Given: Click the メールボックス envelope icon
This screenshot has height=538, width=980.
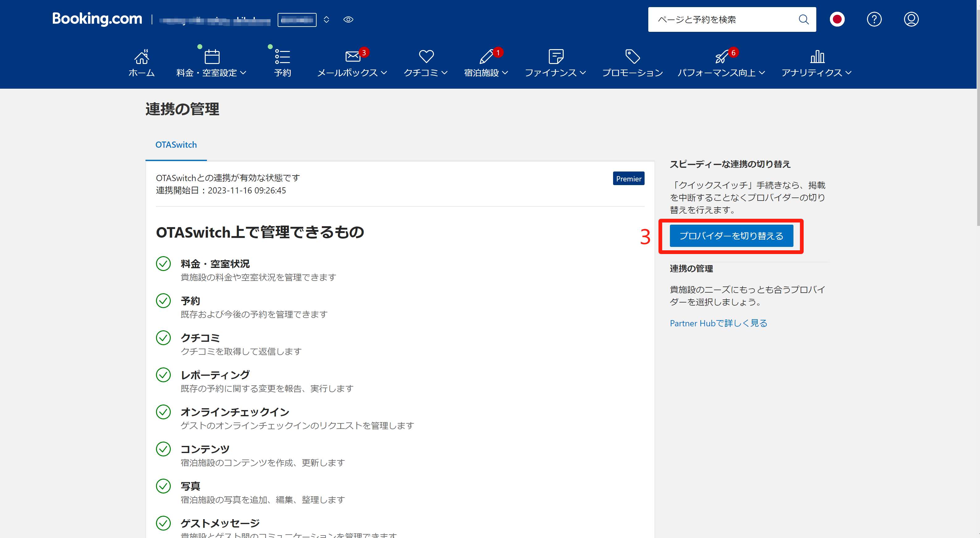Looking at the screenshot, I should [353, 57].
